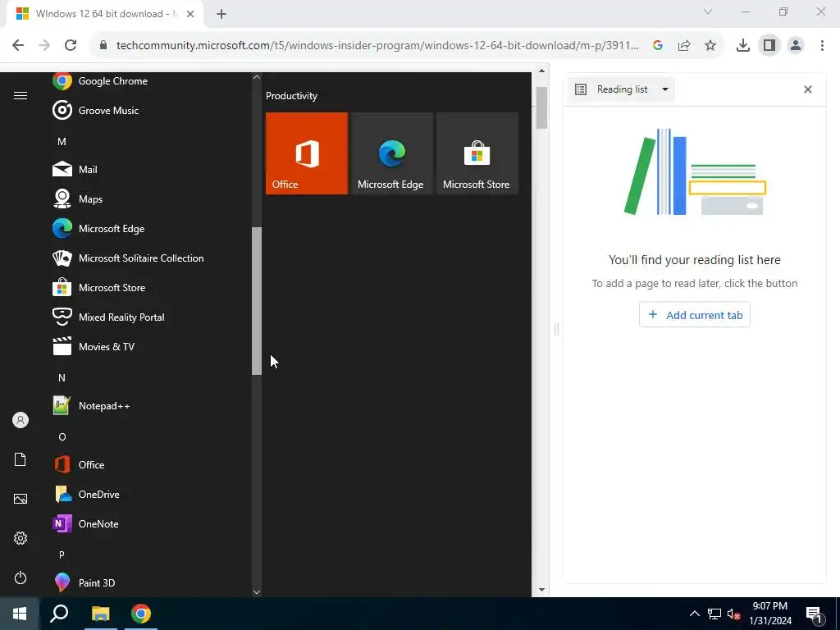Jump to letter M header in app list
Screen dimensions: 840x630
62,141
